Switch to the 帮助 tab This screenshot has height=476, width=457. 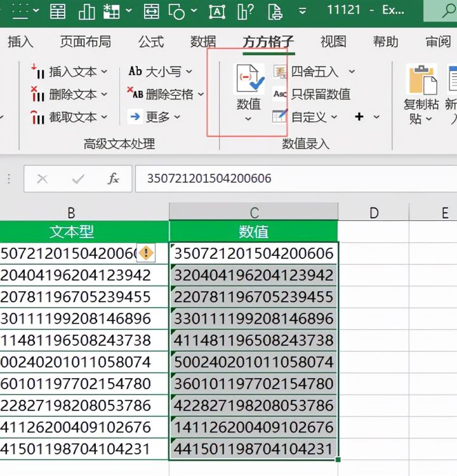pyautogui.click(x=386, y=42)
